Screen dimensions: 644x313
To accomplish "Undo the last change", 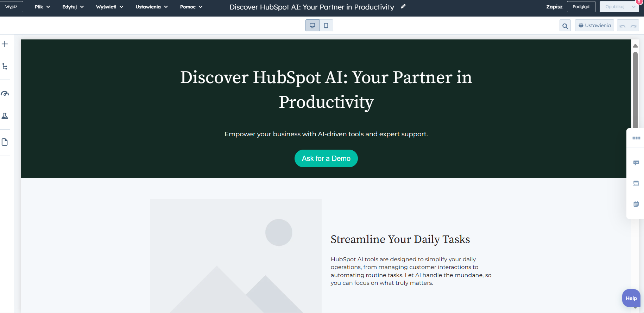I will (623, 26).
